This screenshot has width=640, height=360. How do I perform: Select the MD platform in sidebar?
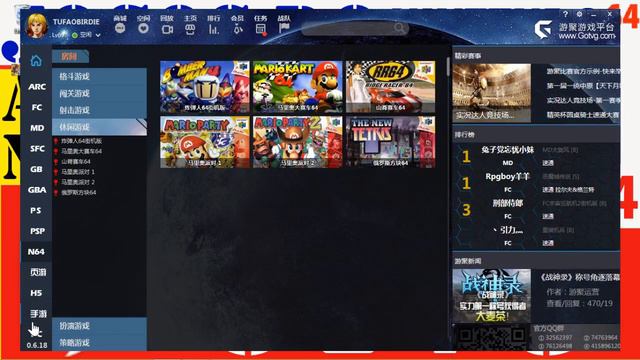(x=37, y=128)
